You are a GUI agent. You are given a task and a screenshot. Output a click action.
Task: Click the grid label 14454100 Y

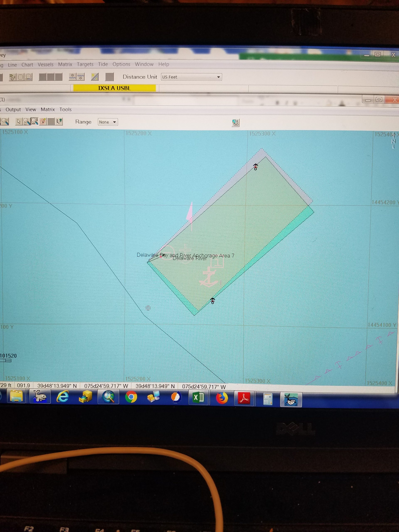tap(382, 325)
